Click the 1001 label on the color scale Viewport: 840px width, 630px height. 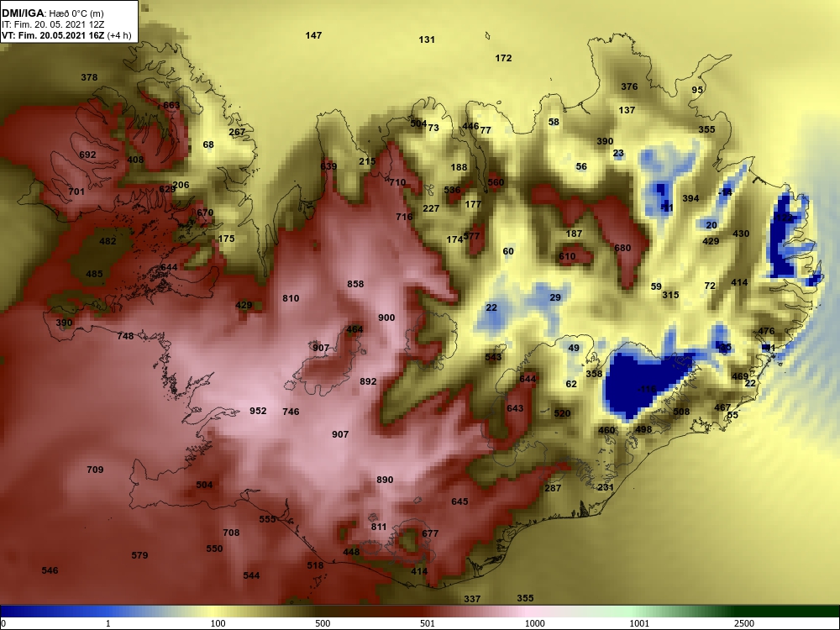(x=639, y=623)
